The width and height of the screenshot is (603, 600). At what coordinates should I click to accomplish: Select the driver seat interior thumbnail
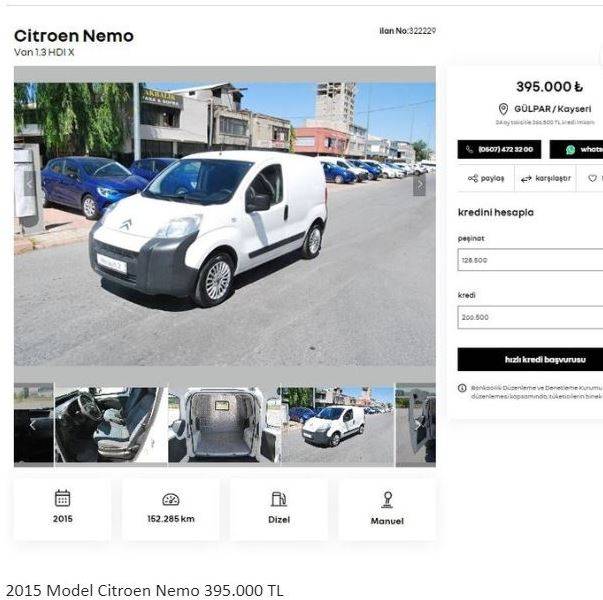pos(111,425)
